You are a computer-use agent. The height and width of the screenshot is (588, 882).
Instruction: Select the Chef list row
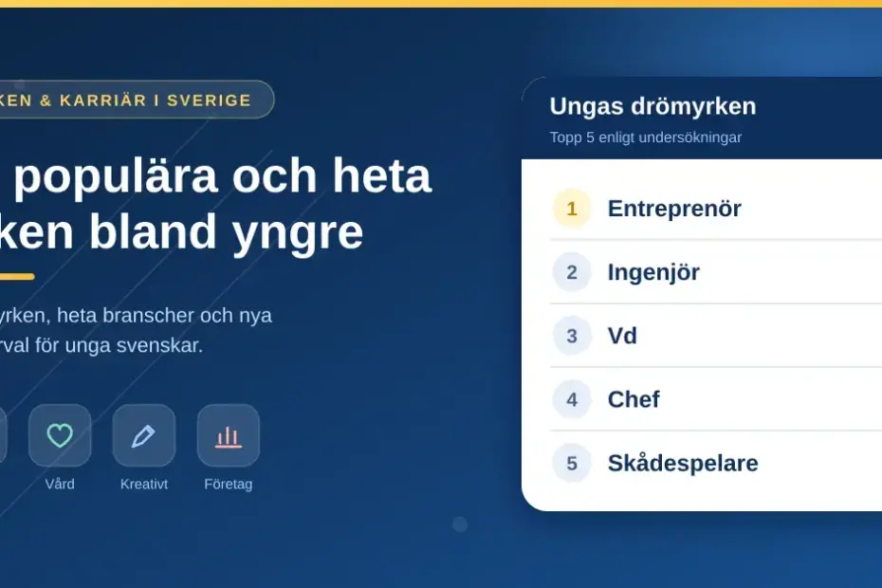click(716, 399)
